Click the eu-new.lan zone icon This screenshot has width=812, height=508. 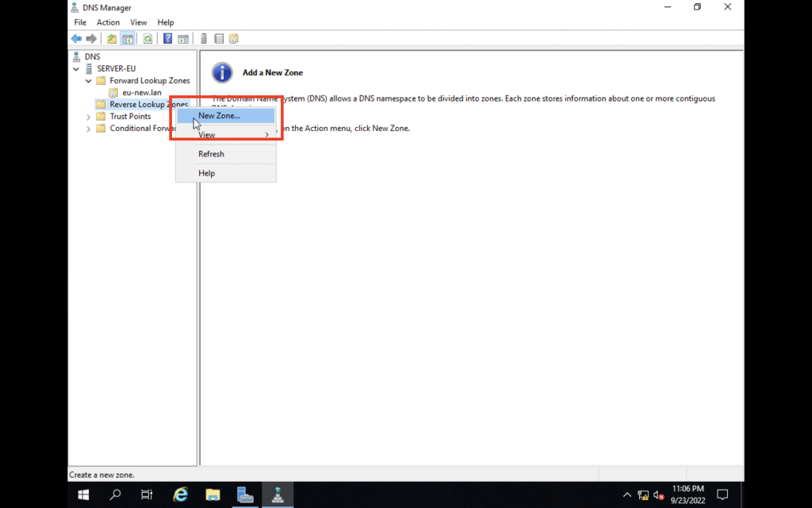[113, 93]
